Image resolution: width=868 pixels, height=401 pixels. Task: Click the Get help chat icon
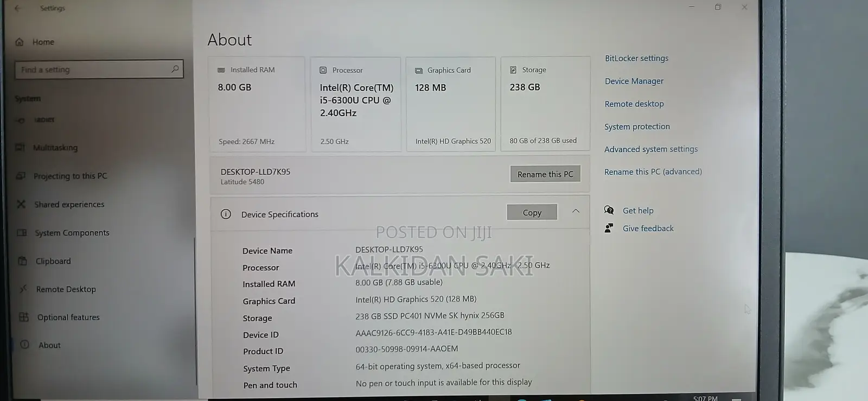click(609, 210)
